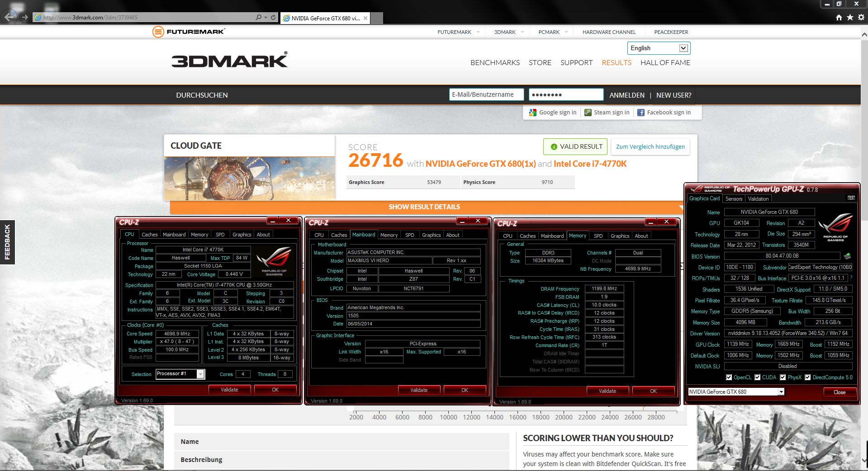Click the page scrollbar up arrow
Screen dimensions: 868x471
[864, 34]
